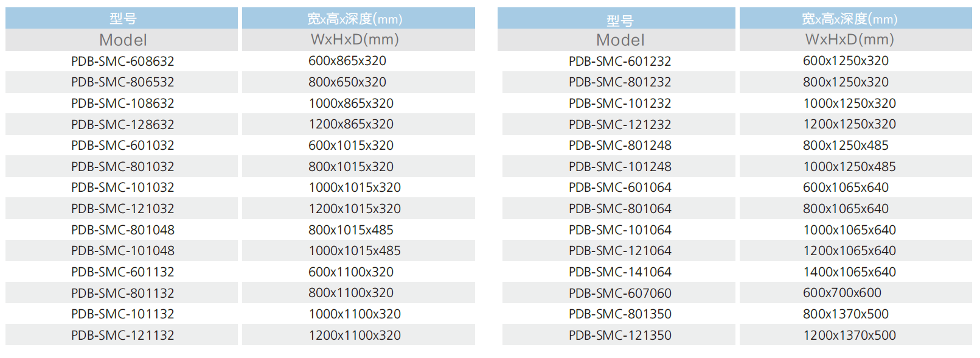
Task: Select model cell PDB-SMC-608632
Action: (x=122, y=61)
